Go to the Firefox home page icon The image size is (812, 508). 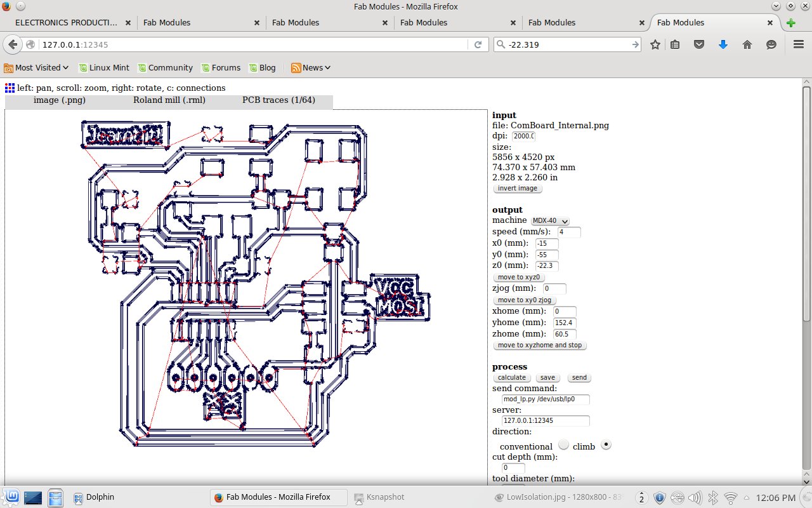tap(747, 44)
